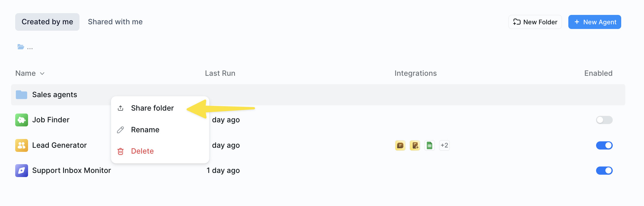Click the share icon next to Share folder
Image resolution: width=644 pixels, height=206 pixels.
coord(120,108)
